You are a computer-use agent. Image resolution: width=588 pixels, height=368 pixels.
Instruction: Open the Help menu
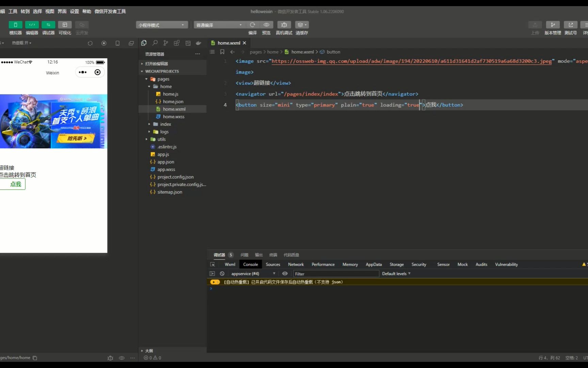tap(87, 11)
